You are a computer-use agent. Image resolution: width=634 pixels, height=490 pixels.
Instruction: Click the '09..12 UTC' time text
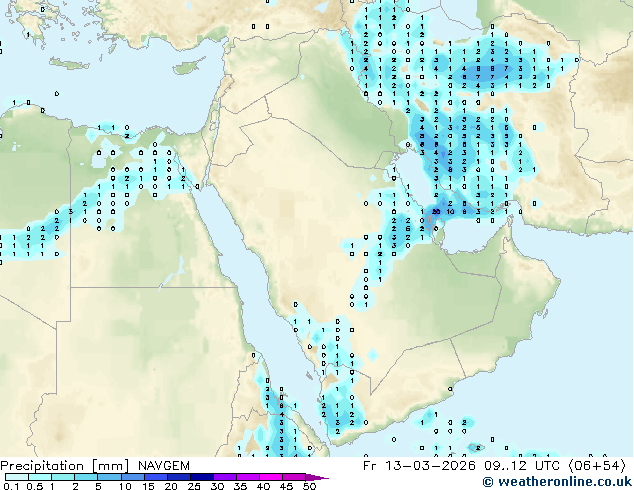pos(522,466)
